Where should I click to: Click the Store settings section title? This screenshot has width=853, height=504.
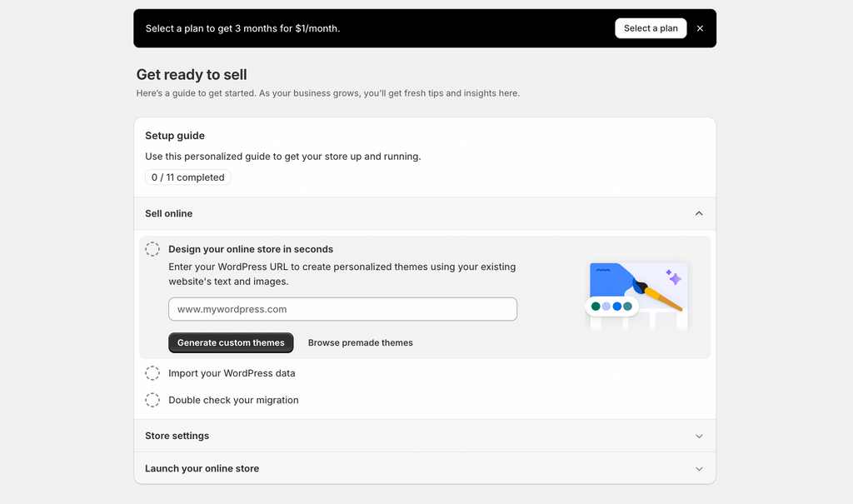pyautogui.click(x=177, y=436)
